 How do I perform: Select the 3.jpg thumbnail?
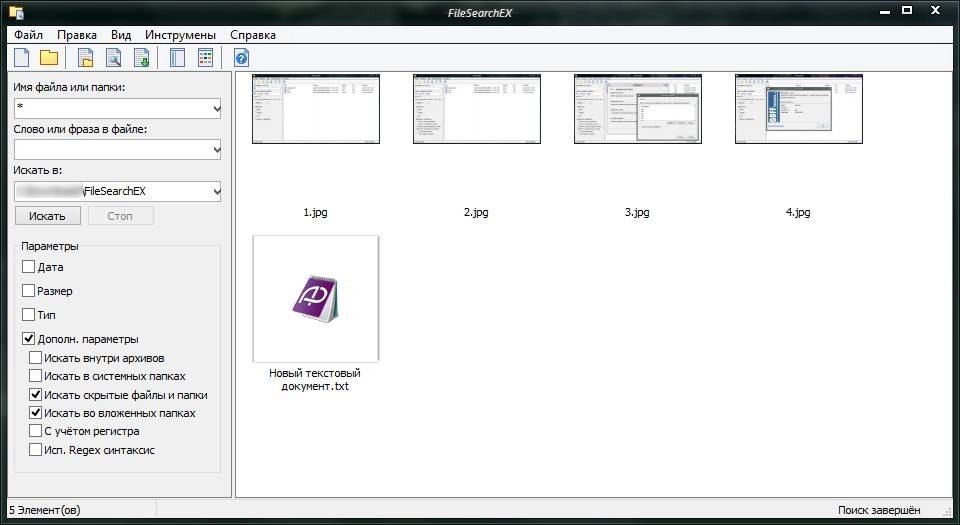tap(638, 109)
